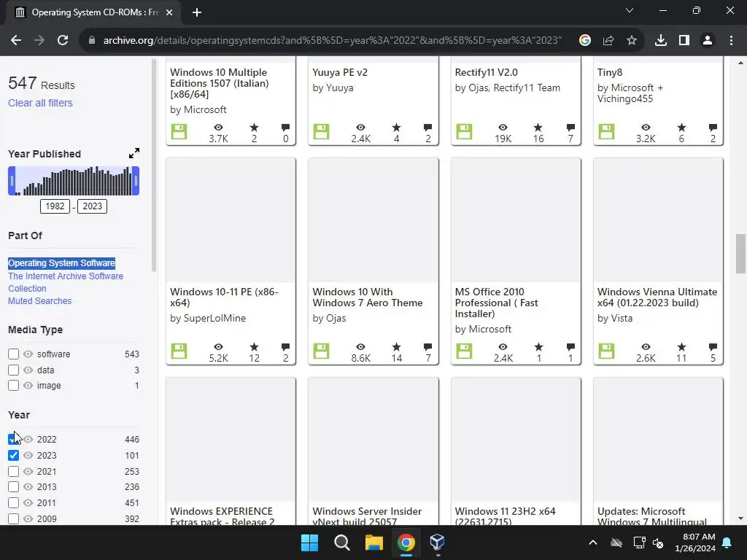The height and width of the screenshot is (560, 747).
Task: Open Chrome downloads
Action: (x=661, y=41)
